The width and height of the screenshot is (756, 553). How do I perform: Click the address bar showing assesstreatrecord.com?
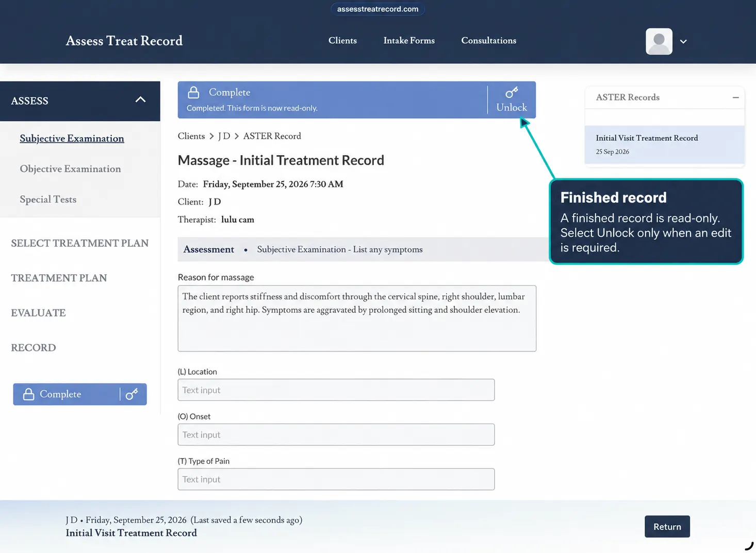coord(377,9)
